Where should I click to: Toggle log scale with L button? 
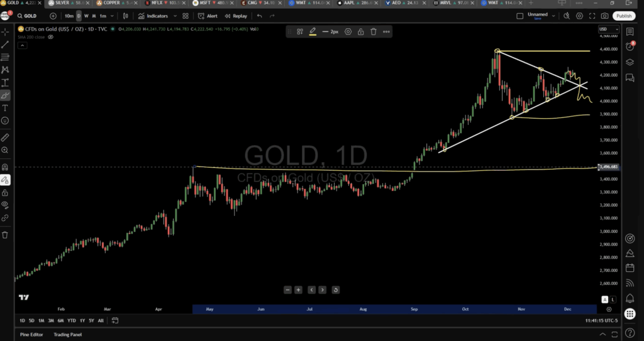pos(613,300)
